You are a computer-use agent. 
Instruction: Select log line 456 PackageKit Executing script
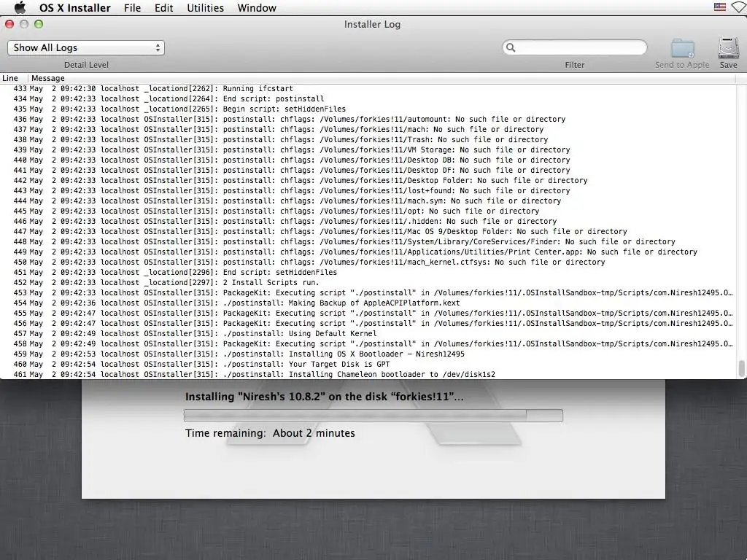(x=368, y=323)
